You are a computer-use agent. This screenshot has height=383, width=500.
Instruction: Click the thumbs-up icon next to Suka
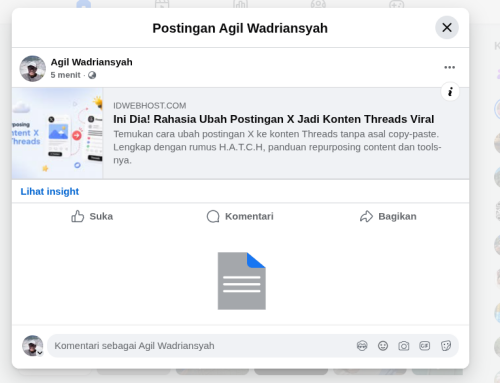pyautogui.click(x=77, y=216)
